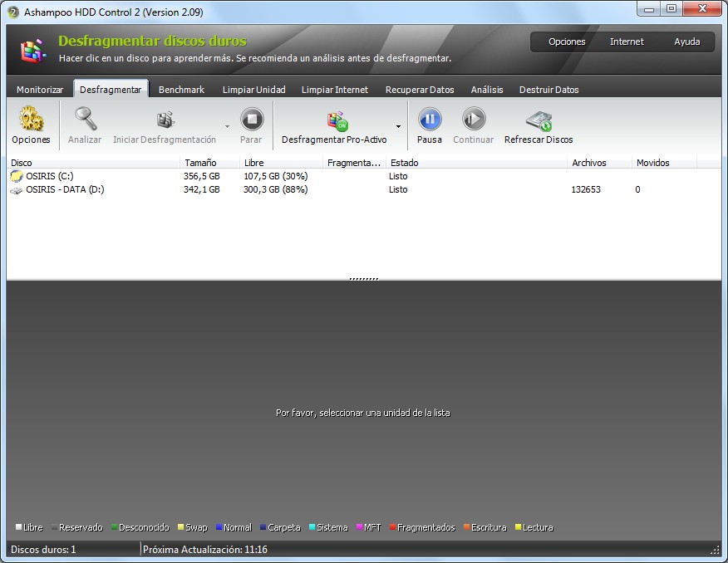Screen dimensions: 728x563
Task: Click the Pausa pause icon
Action: 430,119
